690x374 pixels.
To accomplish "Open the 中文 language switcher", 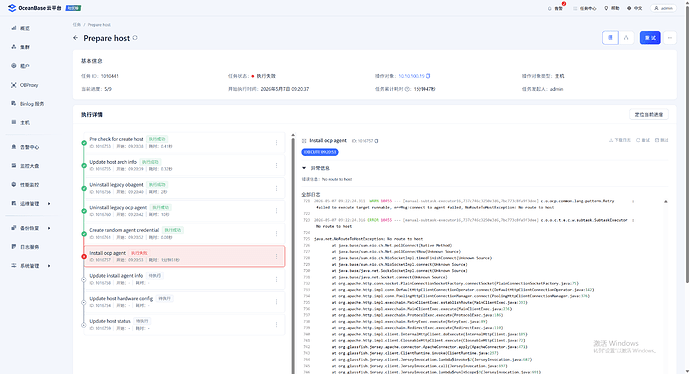I will pos(635,8).
